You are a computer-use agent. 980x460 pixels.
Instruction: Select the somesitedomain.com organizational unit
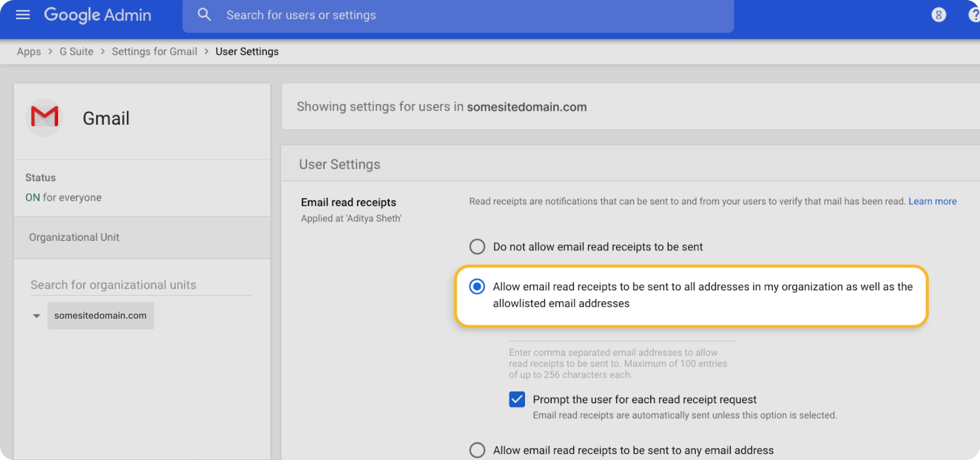tap(100, 315)
